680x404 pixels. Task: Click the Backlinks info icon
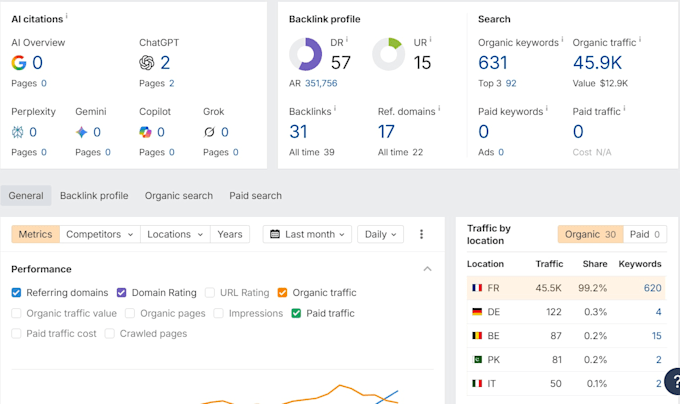[335, 109]
